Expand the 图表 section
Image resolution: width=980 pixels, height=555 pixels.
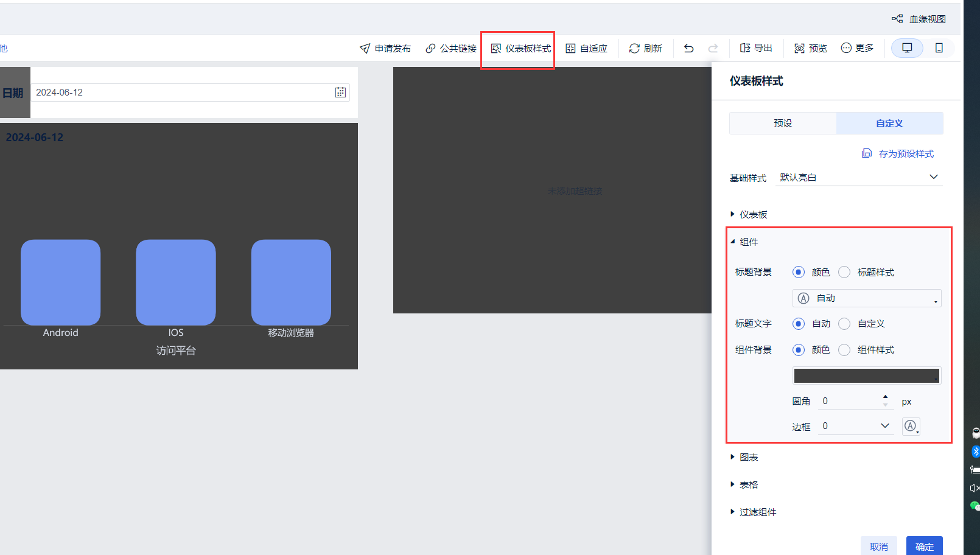pos(744,457)
